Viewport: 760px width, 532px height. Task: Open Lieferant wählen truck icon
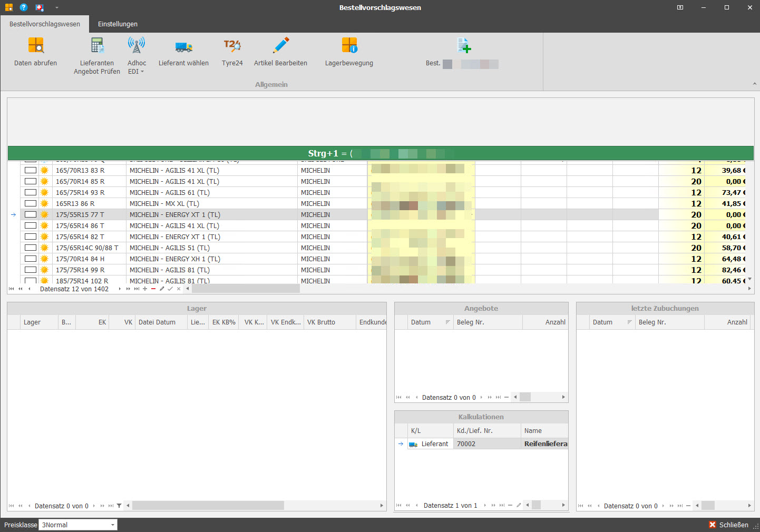pos(183,47)
